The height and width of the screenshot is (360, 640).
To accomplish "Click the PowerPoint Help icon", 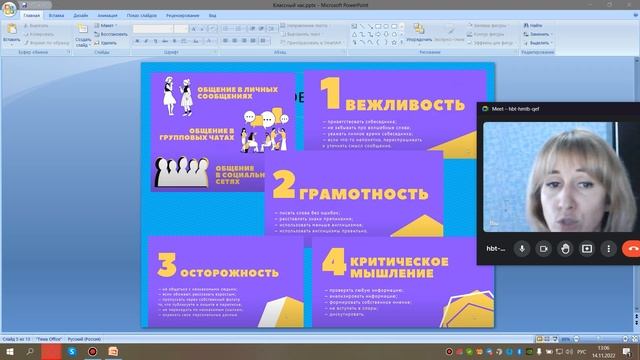I will [x=636, y=15].
